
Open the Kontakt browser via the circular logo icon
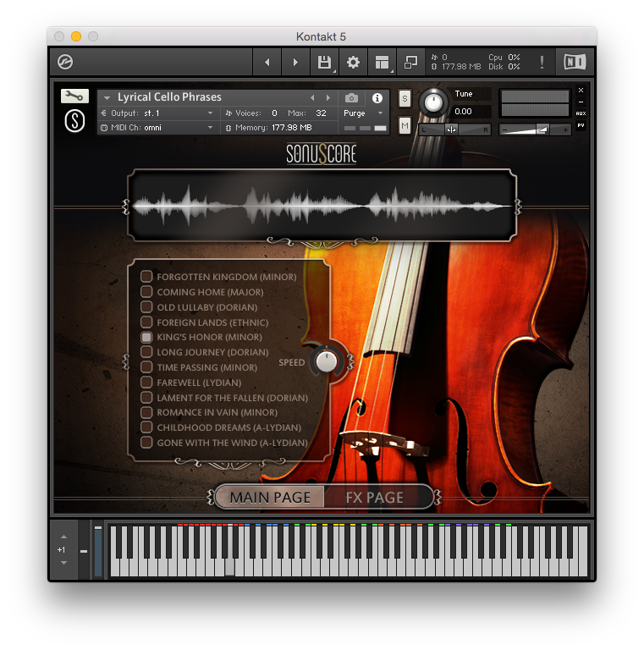(x=65, y=62)
